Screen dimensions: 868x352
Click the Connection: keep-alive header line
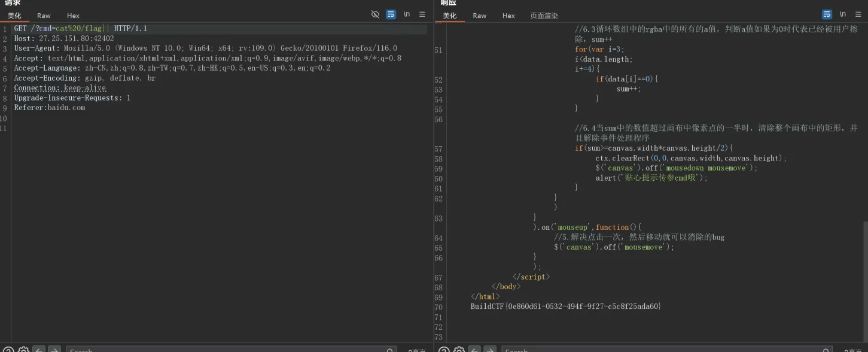pos(60,88)
